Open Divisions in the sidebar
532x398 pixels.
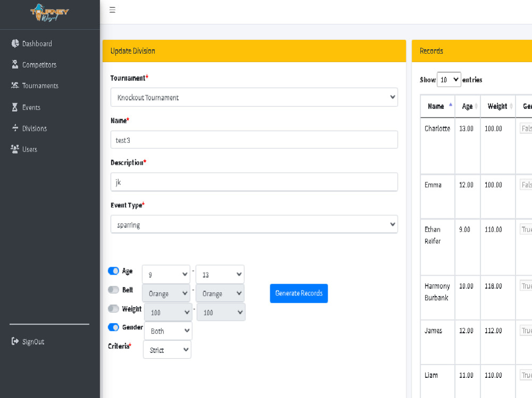(x=35, y=129)
